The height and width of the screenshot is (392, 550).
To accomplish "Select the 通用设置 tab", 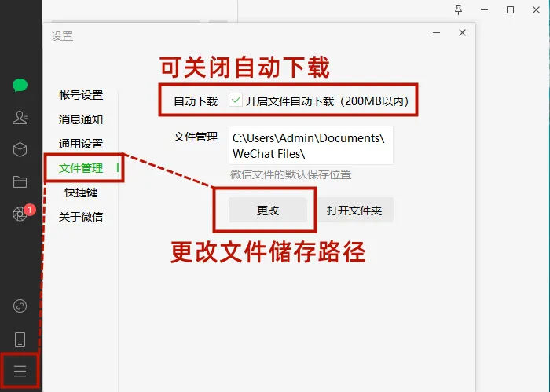I will pos(81,144).
